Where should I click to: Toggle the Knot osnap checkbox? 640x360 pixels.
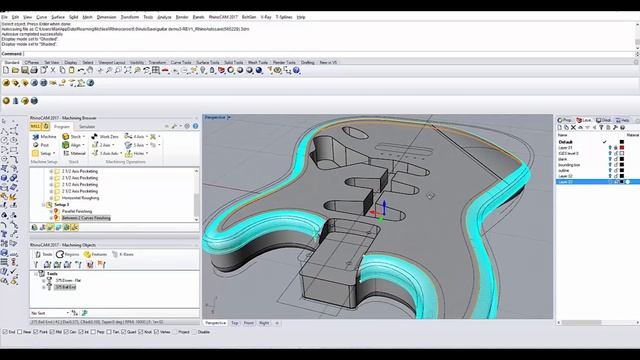click(x=141, y=332)
